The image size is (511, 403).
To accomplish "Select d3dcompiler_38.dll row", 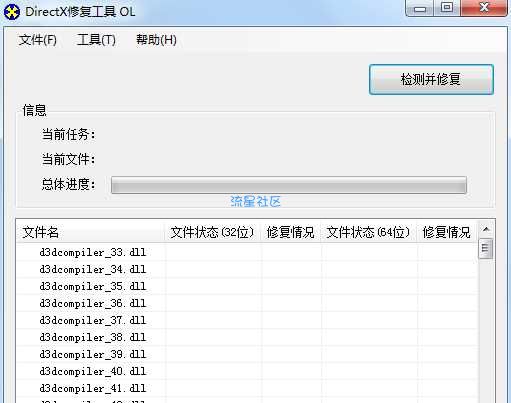I will [247, 337].
